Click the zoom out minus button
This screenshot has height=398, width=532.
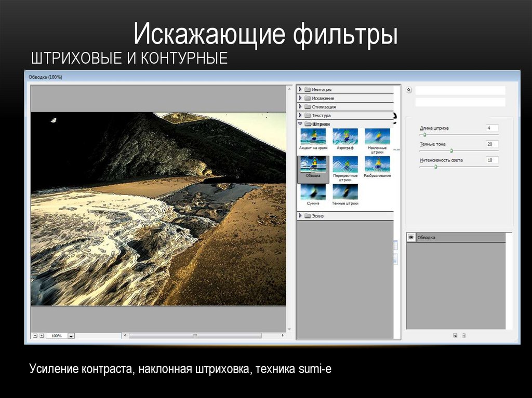35,336
